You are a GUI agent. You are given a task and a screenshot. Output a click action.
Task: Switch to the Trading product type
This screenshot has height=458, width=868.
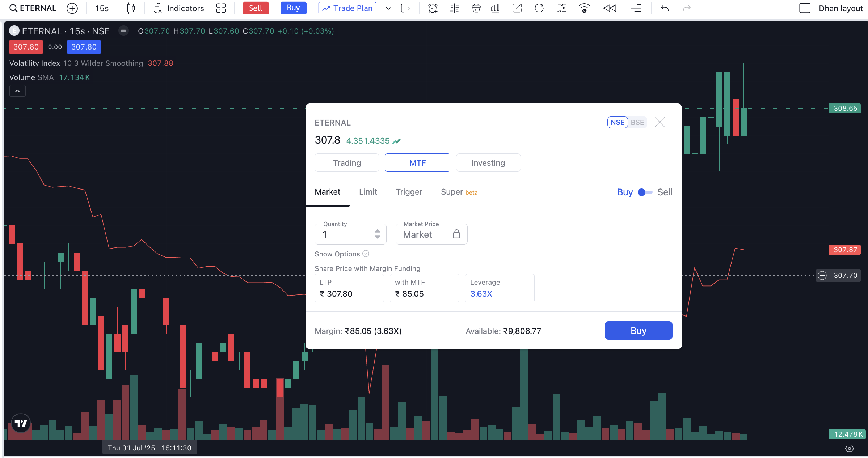point(347,163)
